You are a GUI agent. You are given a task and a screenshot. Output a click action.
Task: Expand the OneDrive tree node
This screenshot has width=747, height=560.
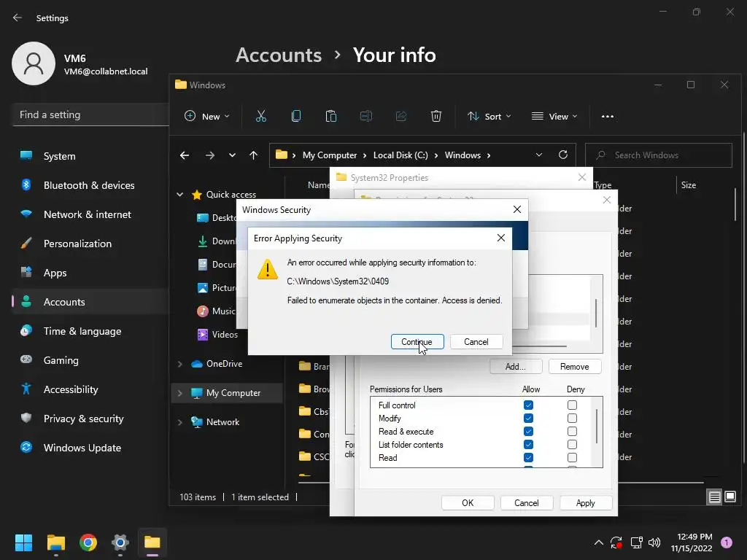[x=180, y=364]
